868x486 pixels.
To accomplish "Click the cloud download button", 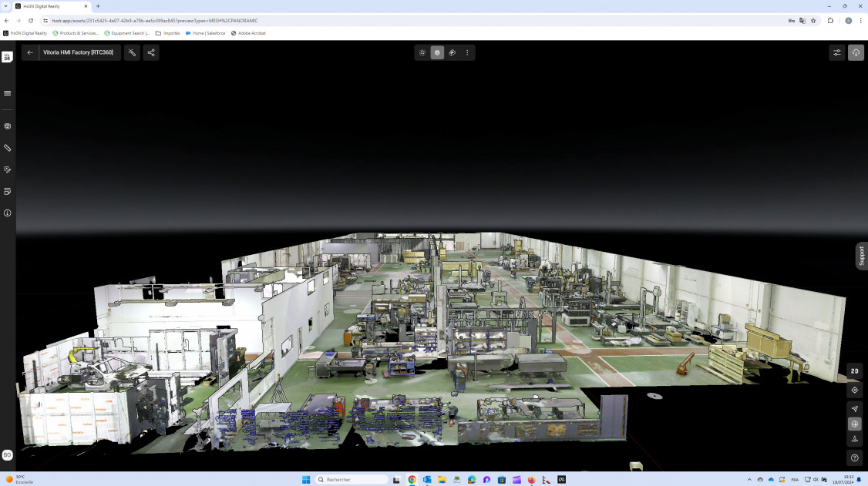I will (x=856, y=52).
